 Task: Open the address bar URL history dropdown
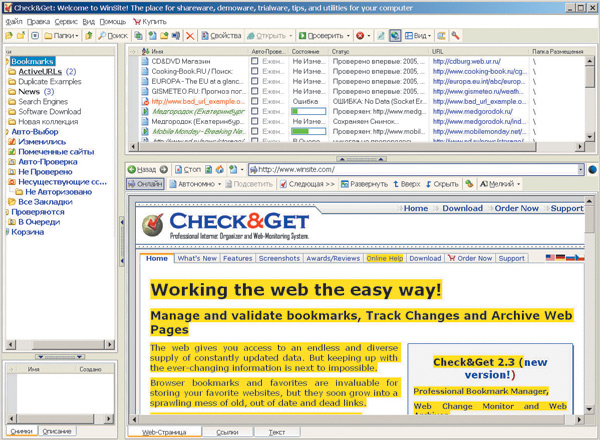point(581,169)
